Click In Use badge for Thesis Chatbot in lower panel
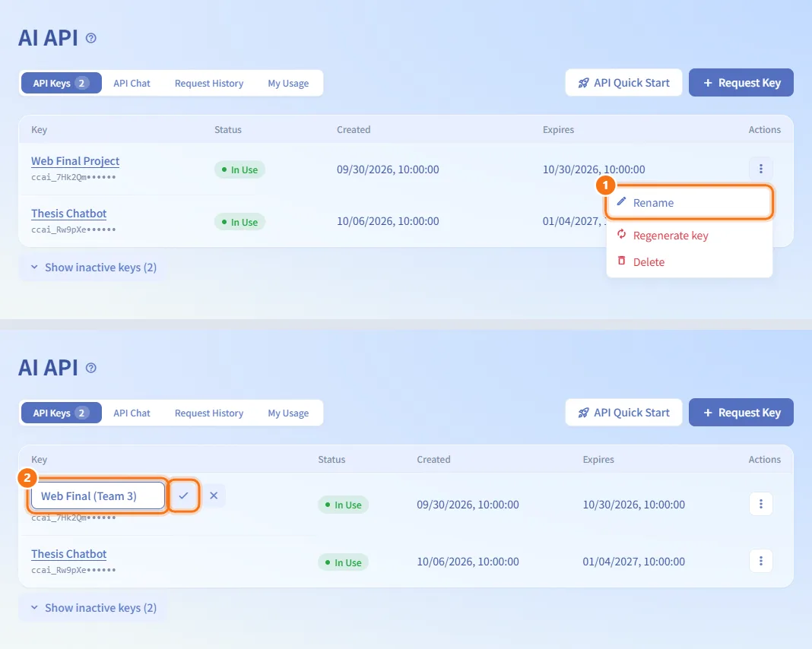The image size is (812, 649). (344, 562)
